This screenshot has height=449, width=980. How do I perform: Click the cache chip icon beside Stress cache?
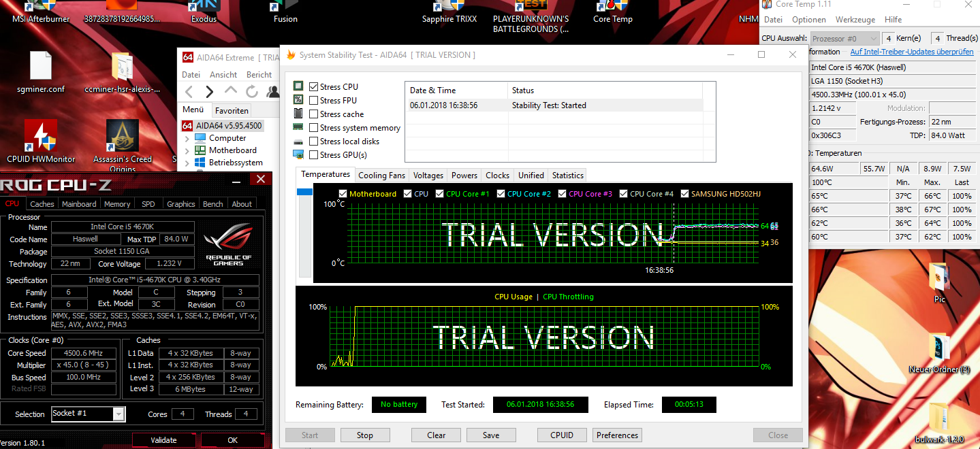298,114
